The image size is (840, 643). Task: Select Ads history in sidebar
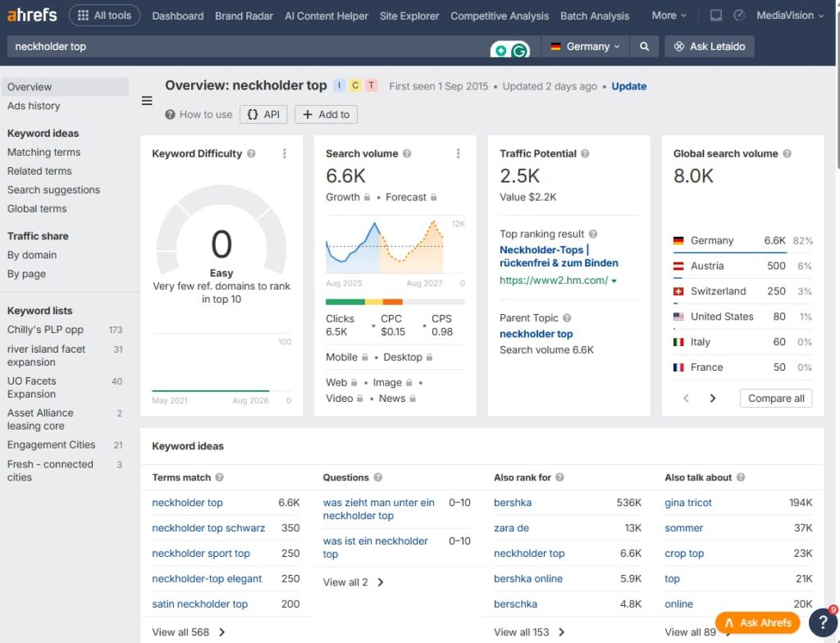point(34,106)
